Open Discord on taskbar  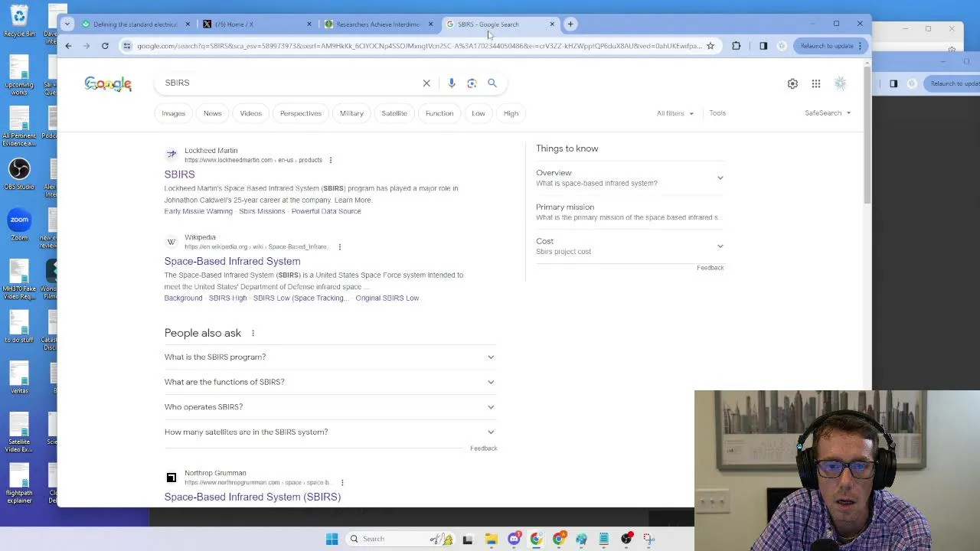[514, 539]
